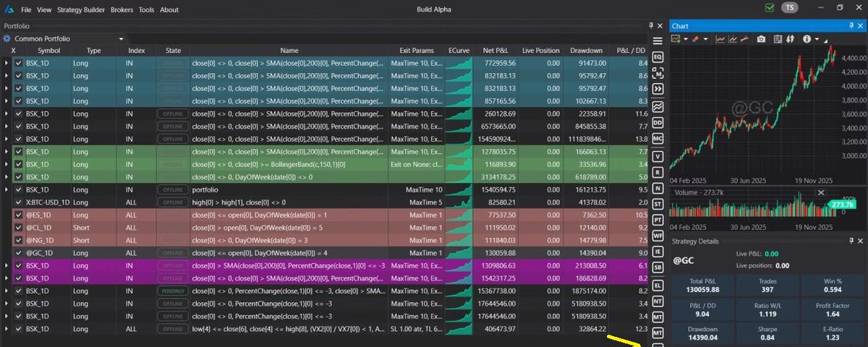This screenshot has height=347, width=868.
Task: Click the DD sidebar icon
Action: pyautogui.click(x=658, y=122)
